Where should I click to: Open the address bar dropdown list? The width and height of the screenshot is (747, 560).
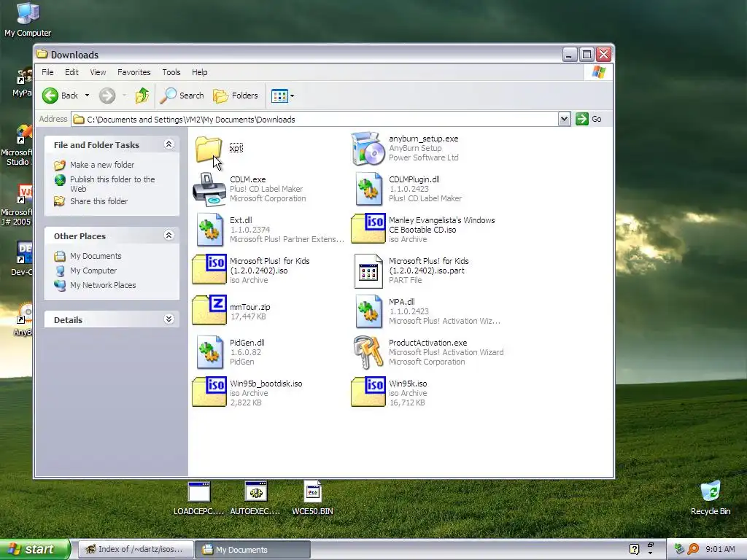pyautogui.click(x=564, y=119)
